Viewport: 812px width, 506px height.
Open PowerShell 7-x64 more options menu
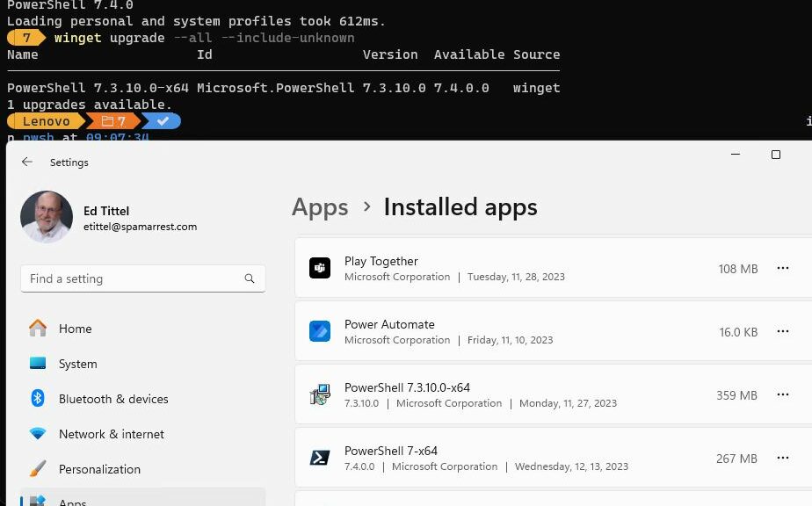(782, 458)
